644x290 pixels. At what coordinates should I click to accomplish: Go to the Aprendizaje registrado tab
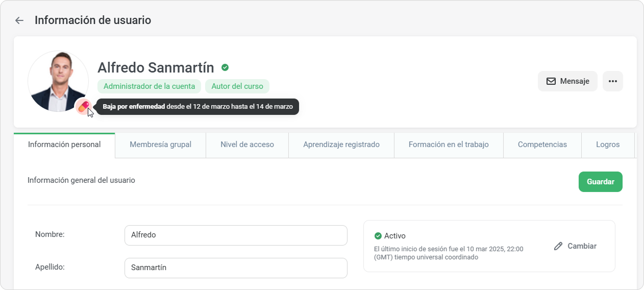pos(341,144)
